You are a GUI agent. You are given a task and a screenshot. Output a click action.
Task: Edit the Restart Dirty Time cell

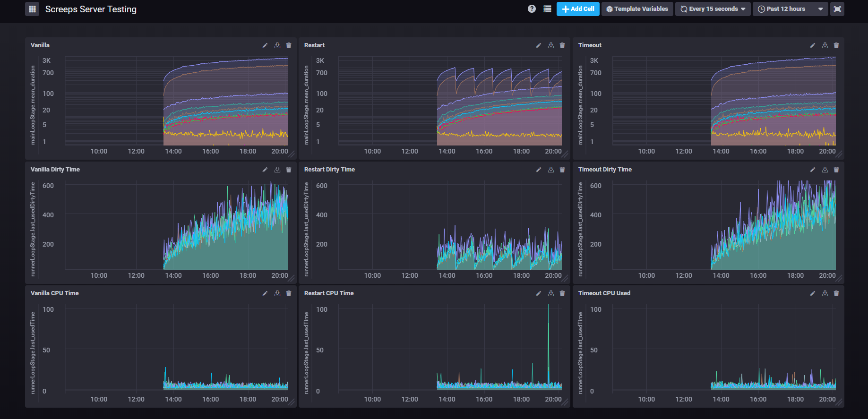click(539, 170)
